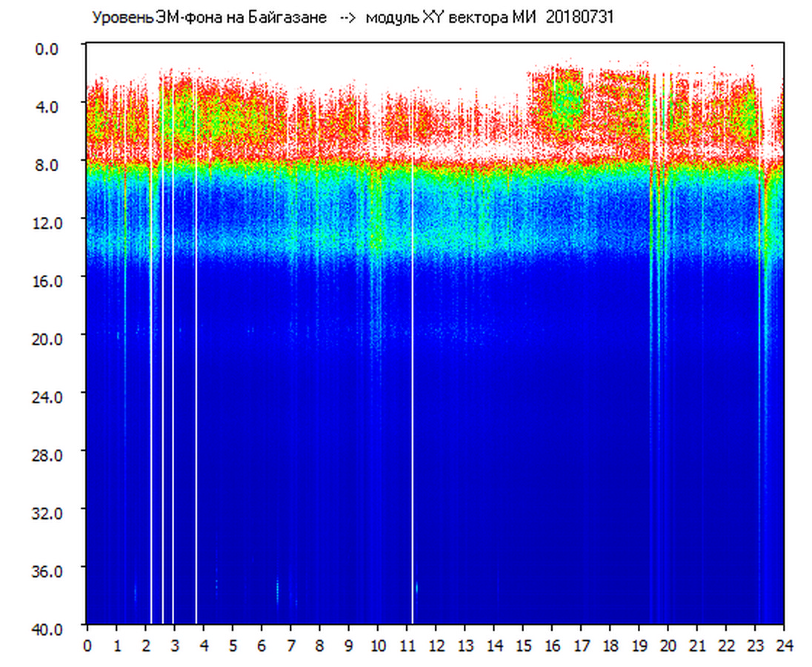
Task: Click the '-->' arrow in the title
Action: pos(348,18)
